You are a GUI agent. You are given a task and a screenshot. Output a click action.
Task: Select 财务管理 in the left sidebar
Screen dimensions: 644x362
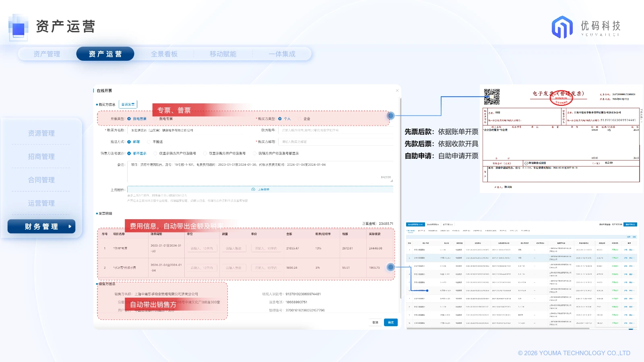41,226
